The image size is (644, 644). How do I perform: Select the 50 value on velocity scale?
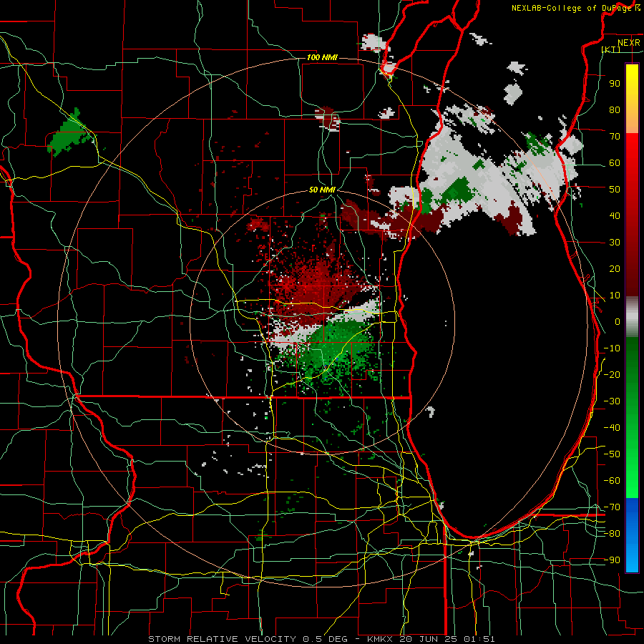pyautogui.click(x=615, y=190)
